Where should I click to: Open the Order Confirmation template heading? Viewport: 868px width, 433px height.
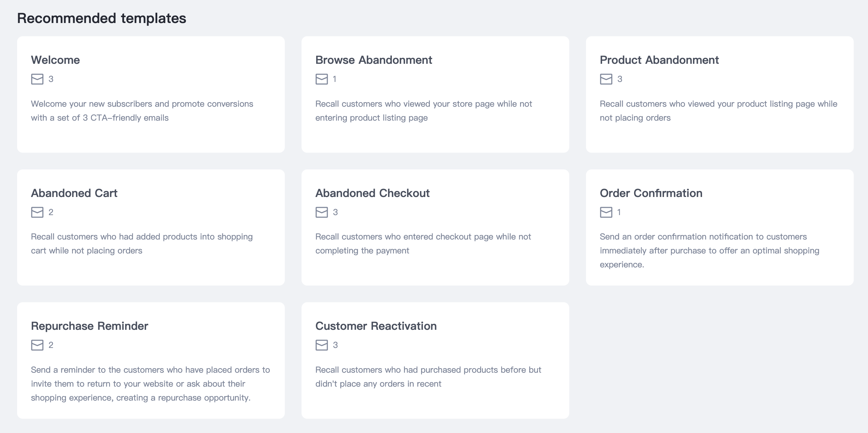pos(651,193)
